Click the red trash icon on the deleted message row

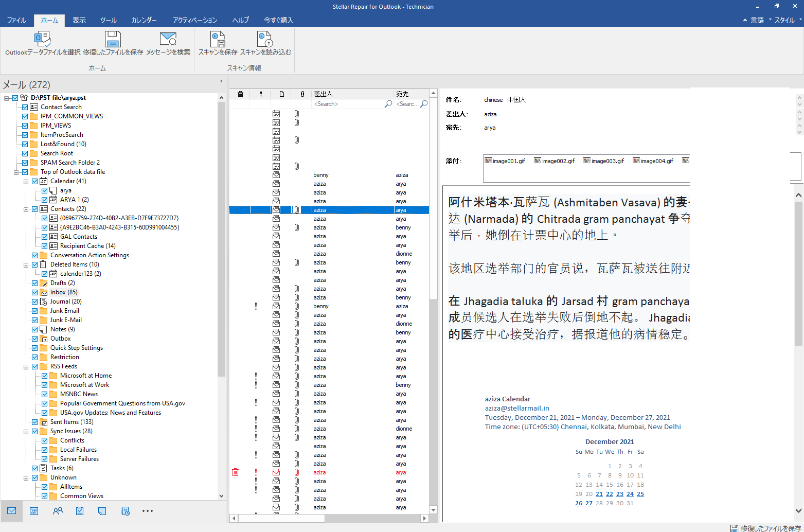236,472
